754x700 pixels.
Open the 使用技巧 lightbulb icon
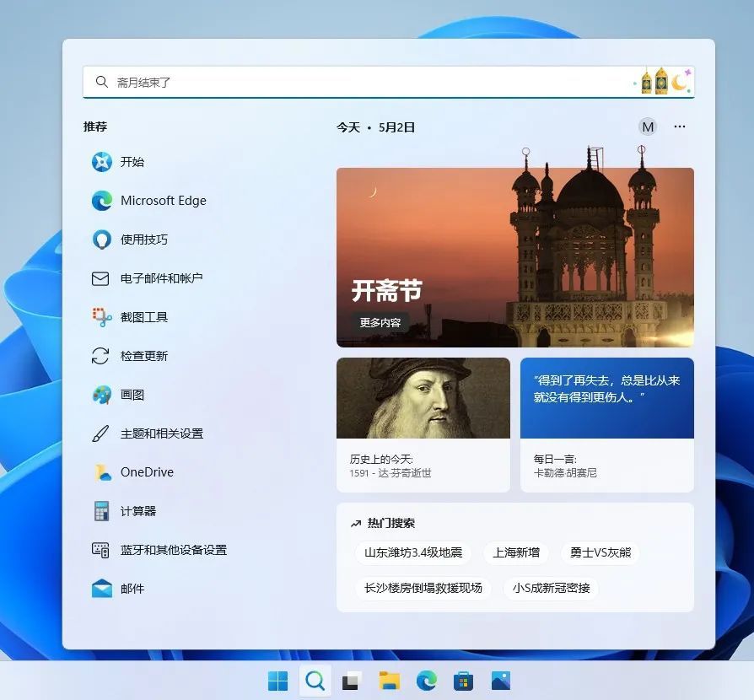coord(102,240)
